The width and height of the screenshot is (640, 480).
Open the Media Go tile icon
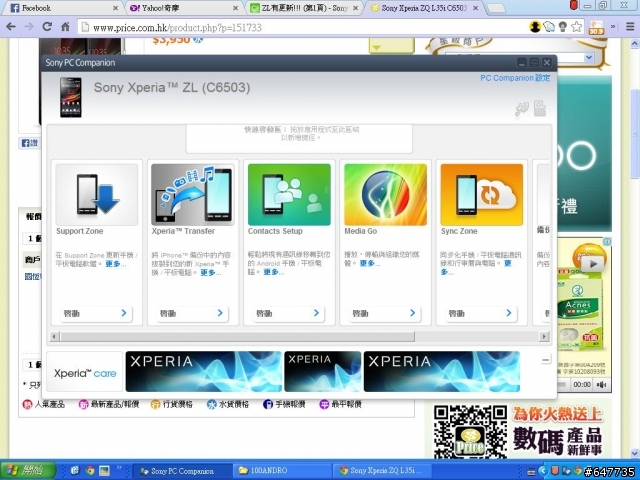click(385, 195)
